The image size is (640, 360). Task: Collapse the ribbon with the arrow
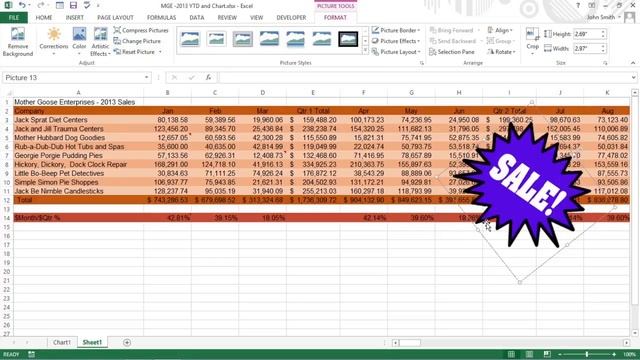coord(633,63)
